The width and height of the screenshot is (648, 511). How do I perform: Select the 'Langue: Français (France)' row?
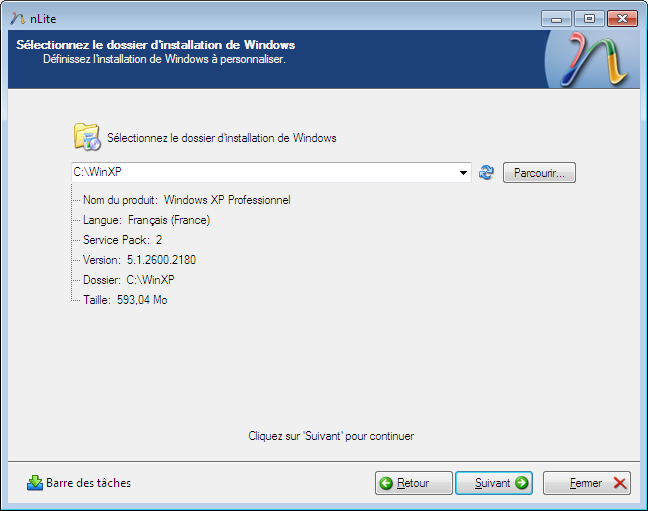point(147,220)
